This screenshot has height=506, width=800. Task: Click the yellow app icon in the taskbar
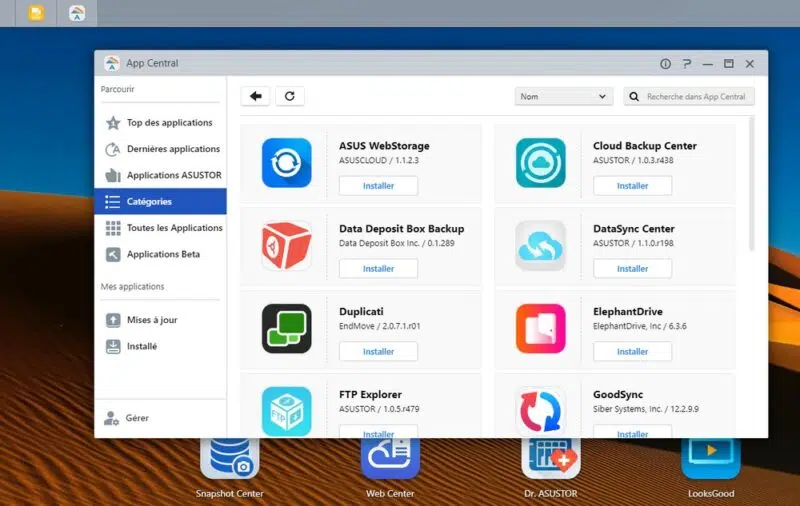click(x=36, y=13)
